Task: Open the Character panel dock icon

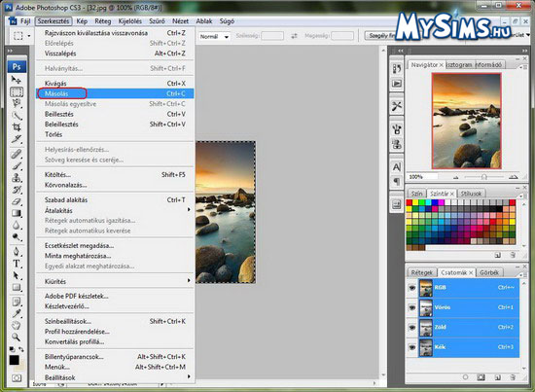Action: click(x=397, y=167)
